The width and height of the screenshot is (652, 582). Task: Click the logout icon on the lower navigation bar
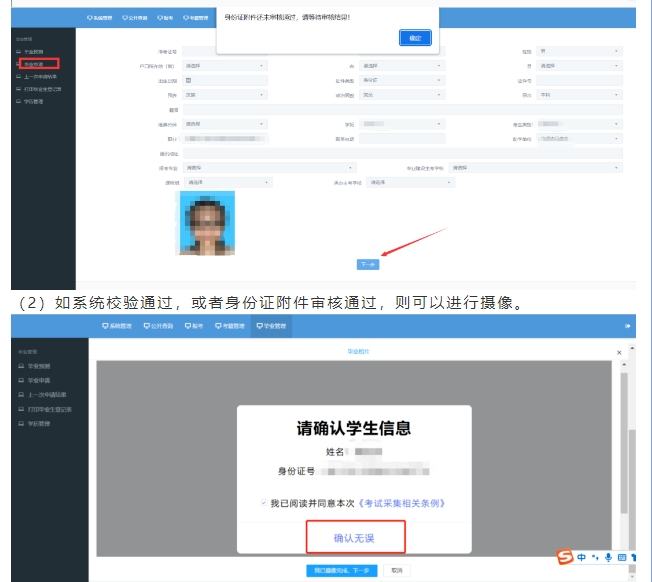[x=628, y=326]
